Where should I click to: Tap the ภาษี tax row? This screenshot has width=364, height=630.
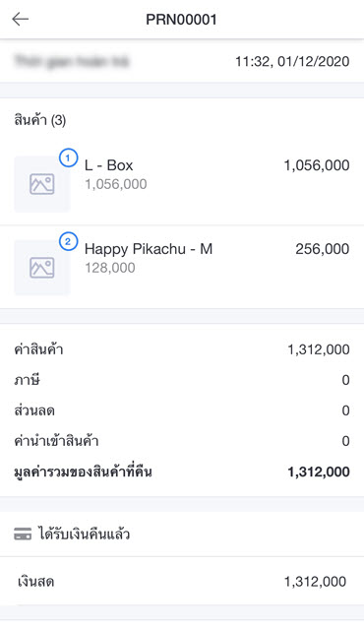click(182, 380)
